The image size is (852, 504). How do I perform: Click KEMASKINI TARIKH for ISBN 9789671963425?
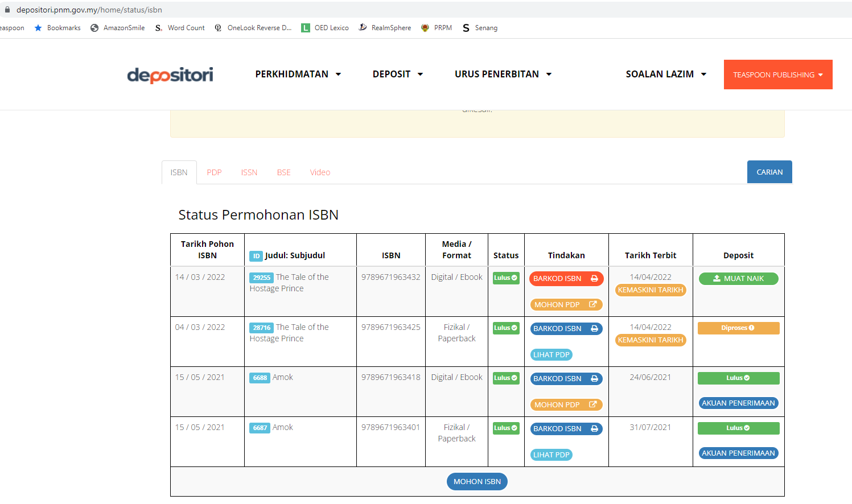[x=651, y=340]
